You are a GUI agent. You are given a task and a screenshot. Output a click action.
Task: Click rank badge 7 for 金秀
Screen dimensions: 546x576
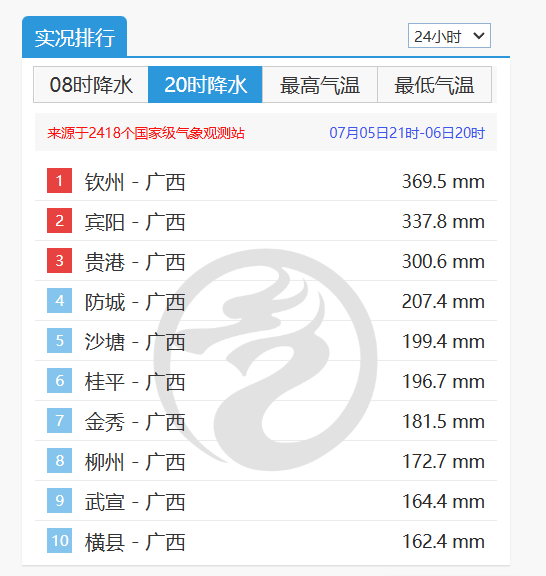60,421
